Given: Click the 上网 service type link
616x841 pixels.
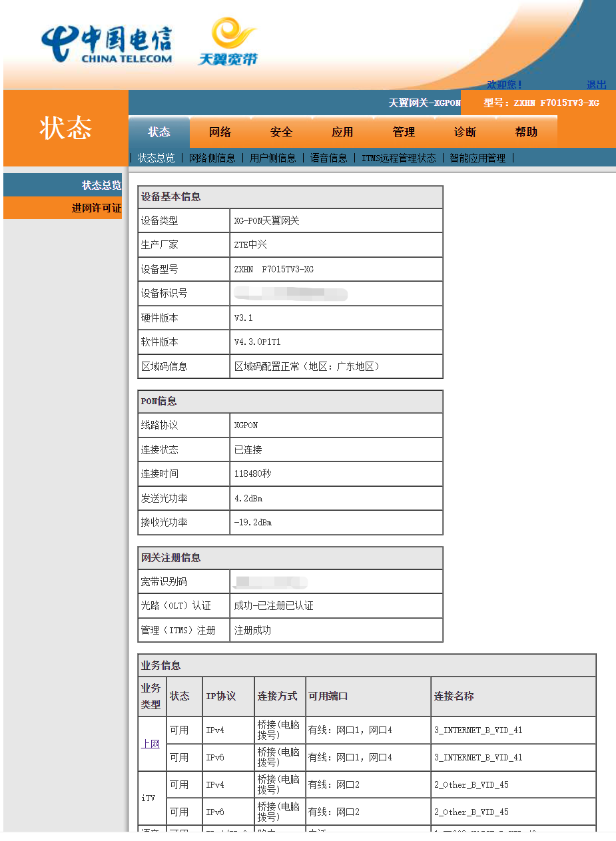Looking at the screenshot, I should [x=151, y=744].
